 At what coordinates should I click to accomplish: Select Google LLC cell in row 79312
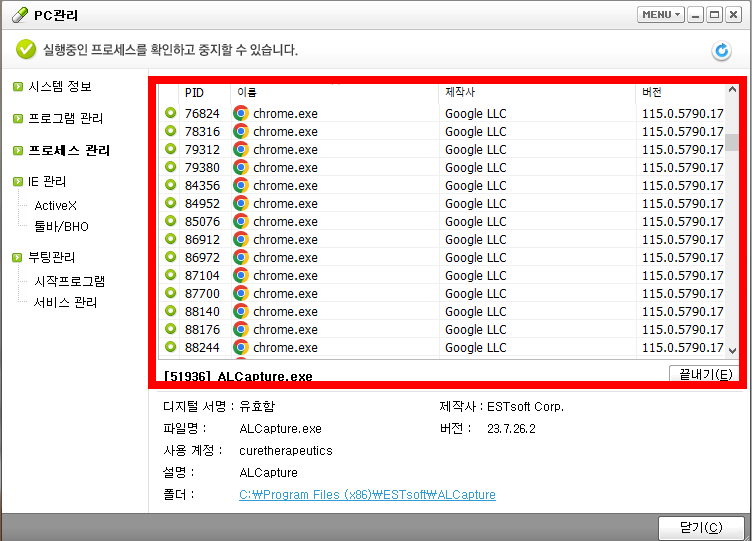point(476,150)
